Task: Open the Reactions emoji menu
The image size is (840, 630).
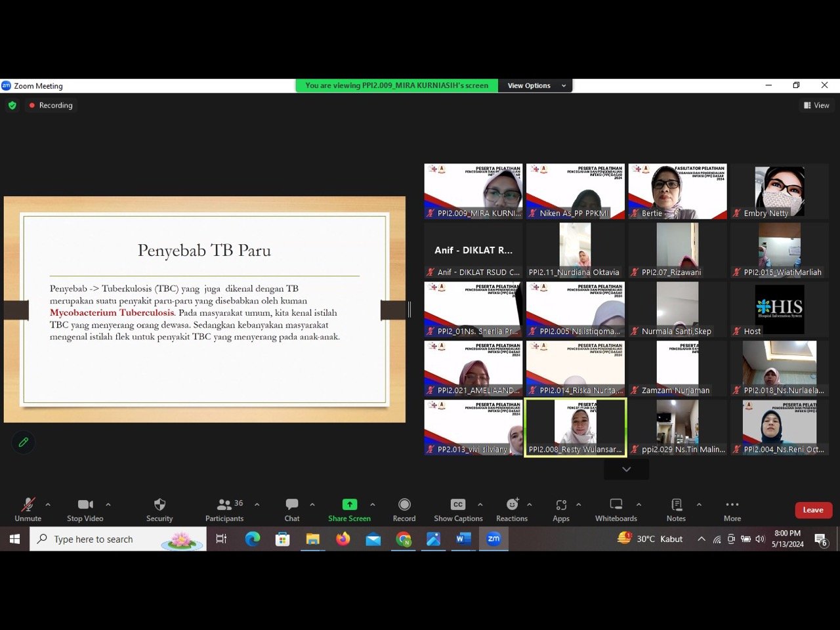Action: click(512, 505)
